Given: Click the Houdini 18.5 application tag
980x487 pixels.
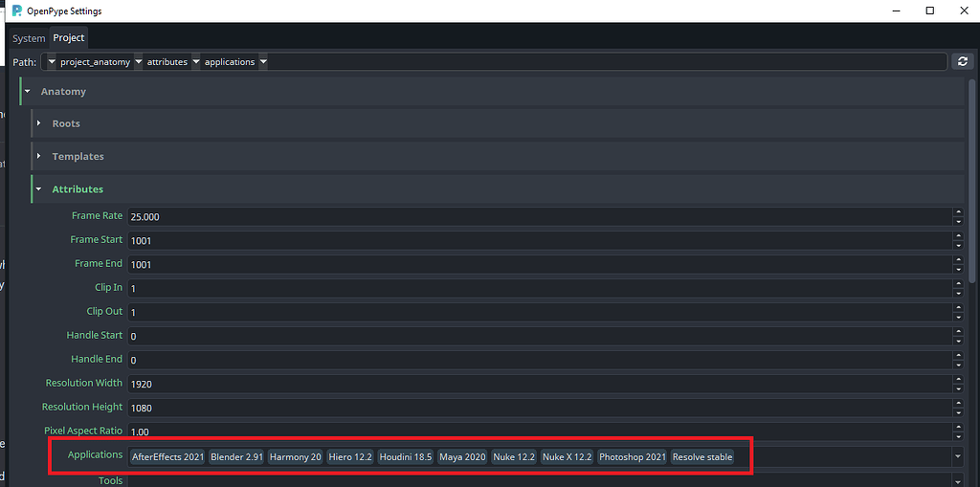Looking at the screenshot, I should point(406,456).
